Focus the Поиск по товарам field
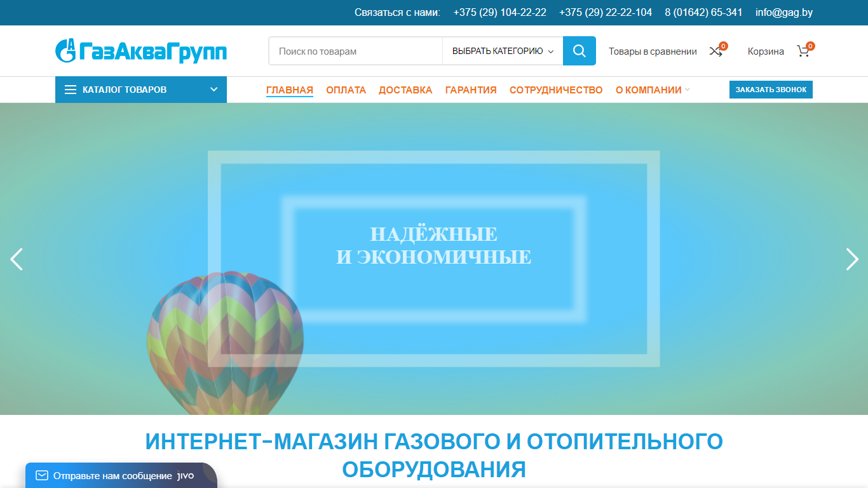Screen dimensions: 868x488 356,51
